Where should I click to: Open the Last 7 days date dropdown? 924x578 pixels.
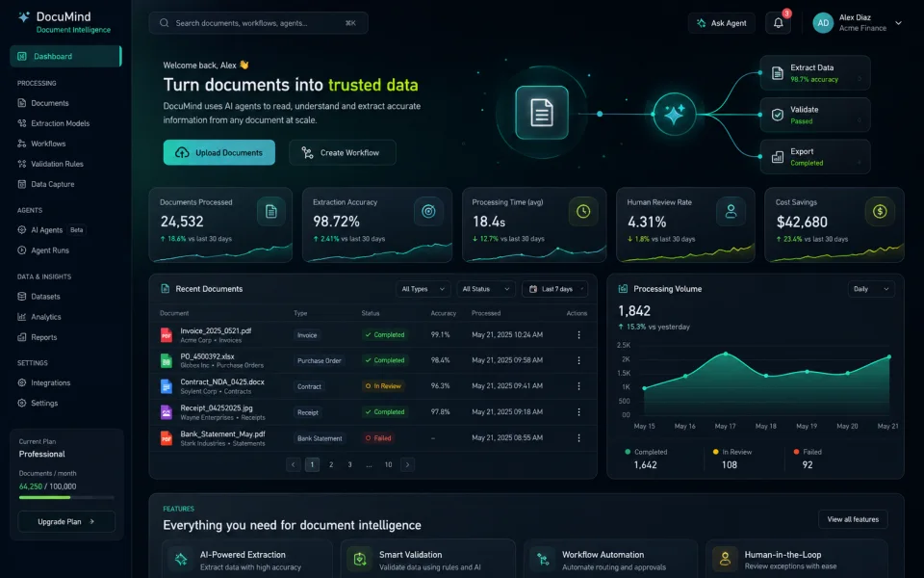pos(555,289)
